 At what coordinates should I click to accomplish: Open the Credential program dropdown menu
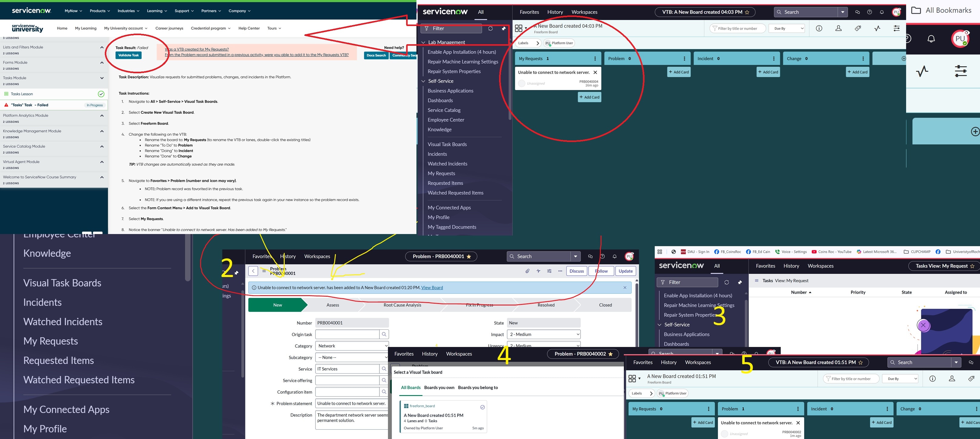[x=211, y=28]
